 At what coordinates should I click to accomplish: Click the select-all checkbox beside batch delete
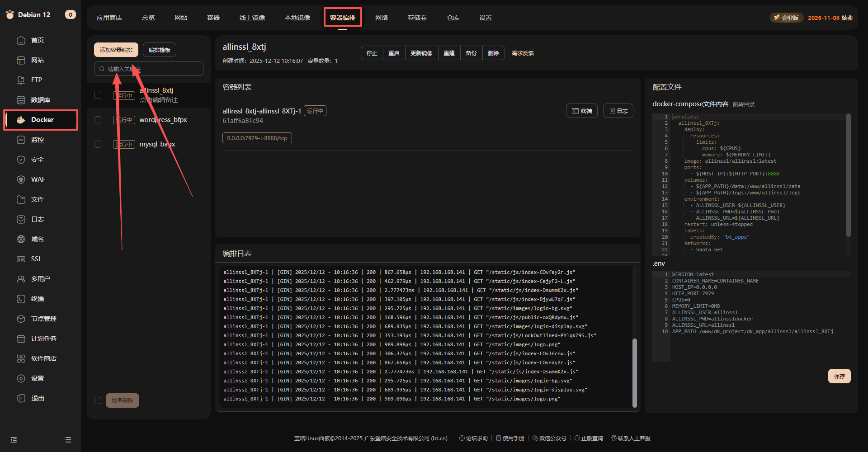coord(98,400)
